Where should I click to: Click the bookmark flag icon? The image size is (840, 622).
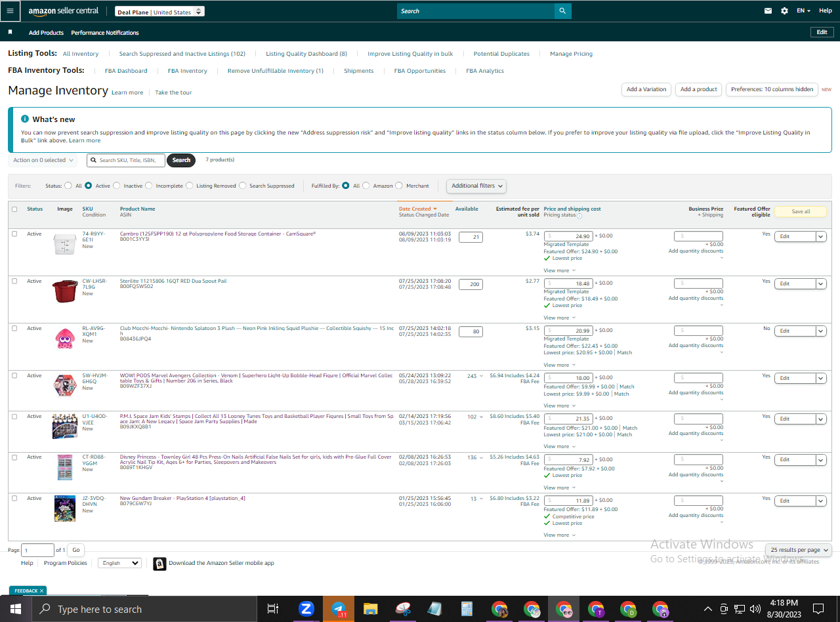[x=10, y=32]
